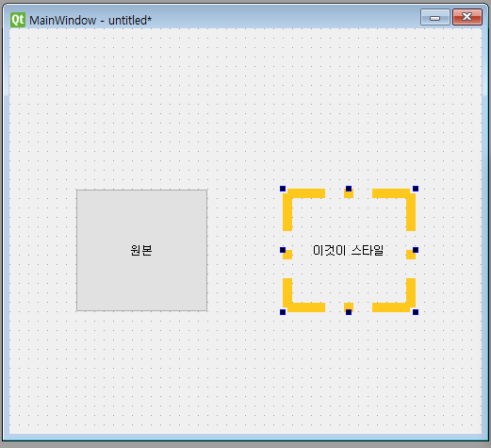
Task: Grab the bottom-right selection handle
Action: 416,312
